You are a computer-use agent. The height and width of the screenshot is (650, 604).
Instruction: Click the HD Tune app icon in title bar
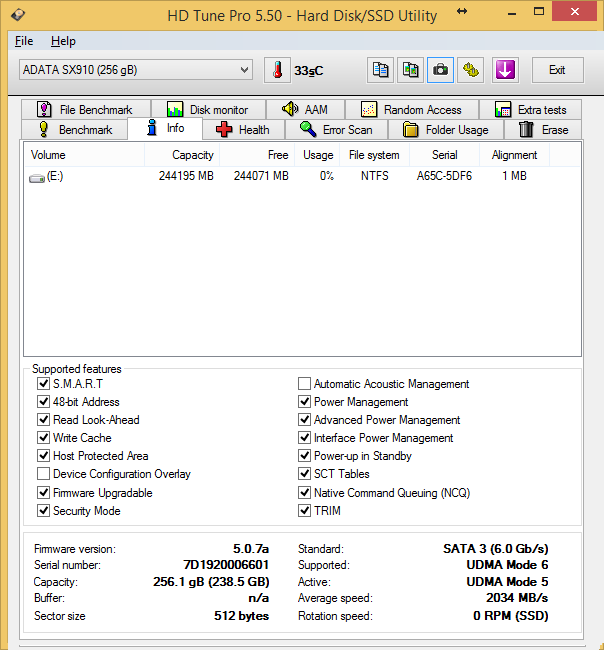(18, 15)
